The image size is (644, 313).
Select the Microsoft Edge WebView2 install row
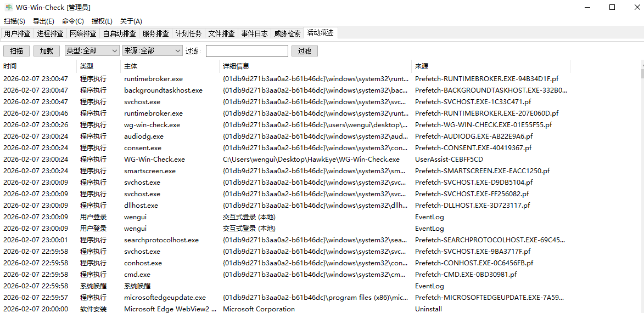tap(170, 309)
